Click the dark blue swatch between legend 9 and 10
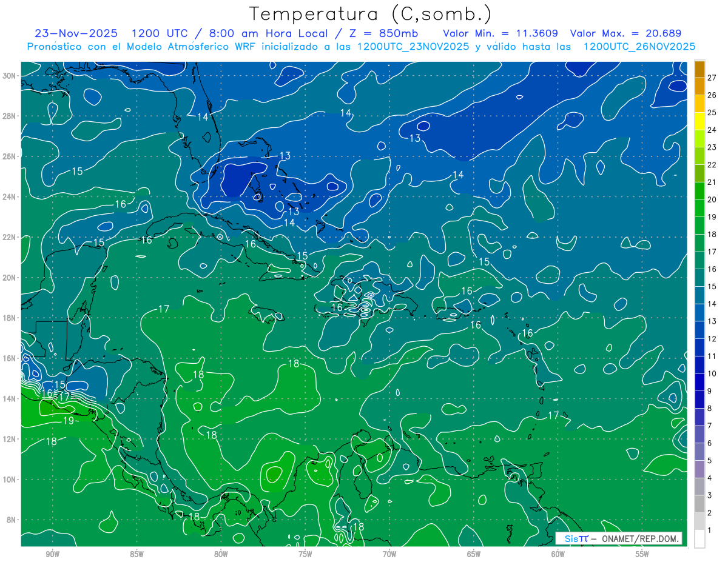Viewport: 728px width, 562px height. click(699, 382)
